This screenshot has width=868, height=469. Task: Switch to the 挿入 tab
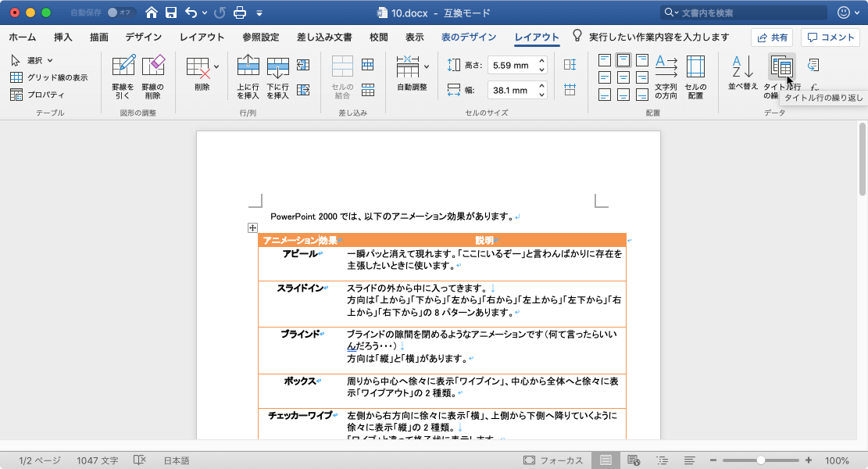pyautogui.click(x=63, y=37)
